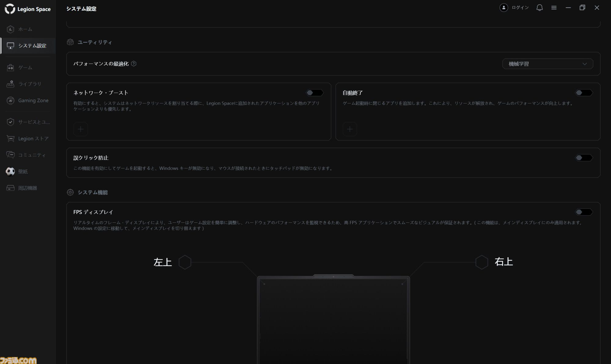Click the 壁紙 label
Screen dimensions: 611x364
point(23,171)
